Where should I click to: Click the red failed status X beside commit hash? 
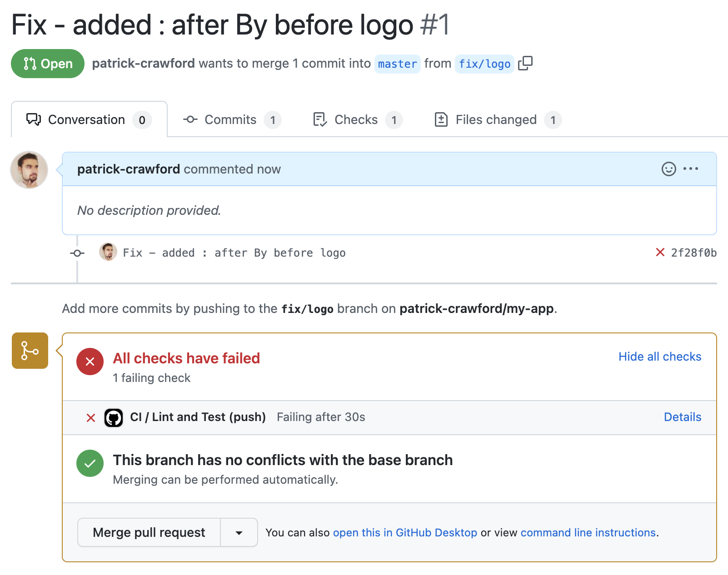point(660,253)
